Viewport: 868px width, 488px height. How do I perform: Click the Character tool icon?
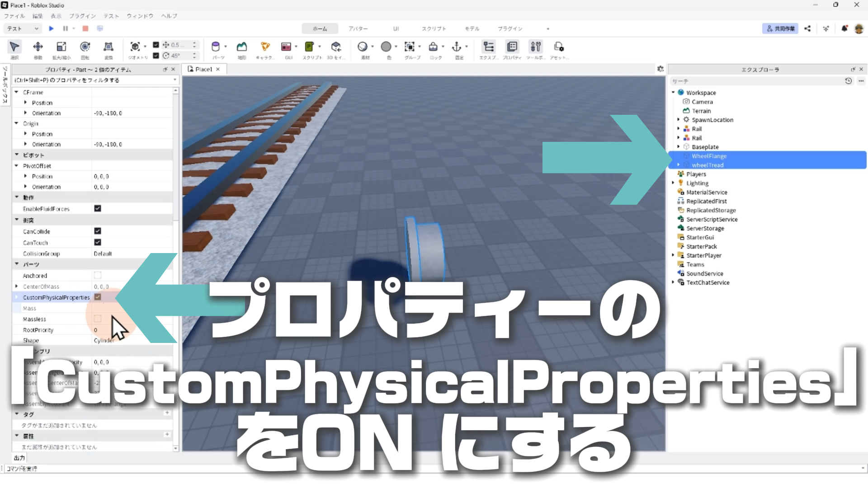point(265,47)
